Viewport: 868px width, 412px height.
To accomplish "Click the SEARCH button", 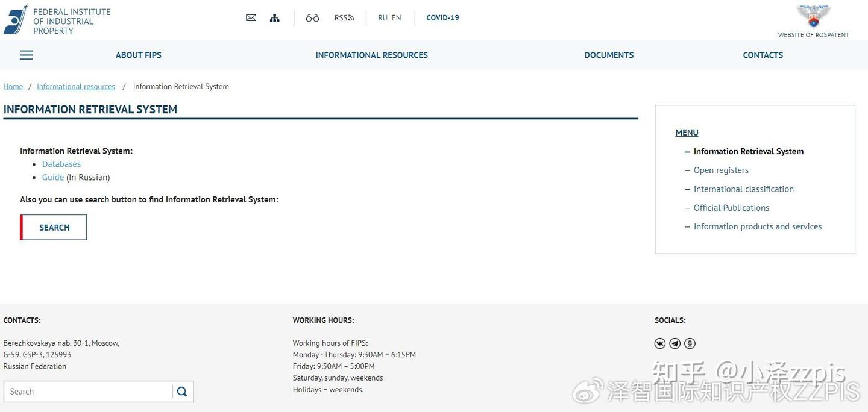I will click(54, 228).
